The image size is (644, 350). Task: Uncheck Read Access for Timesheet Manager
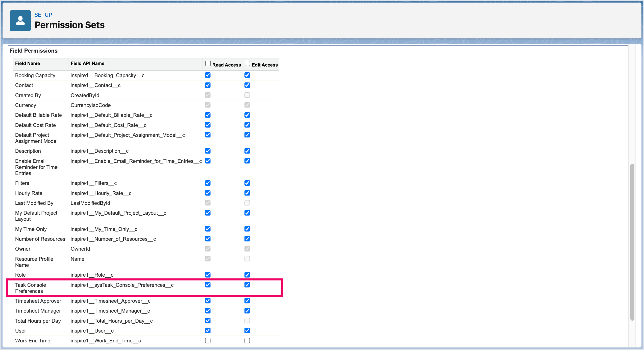click(208, 311)
